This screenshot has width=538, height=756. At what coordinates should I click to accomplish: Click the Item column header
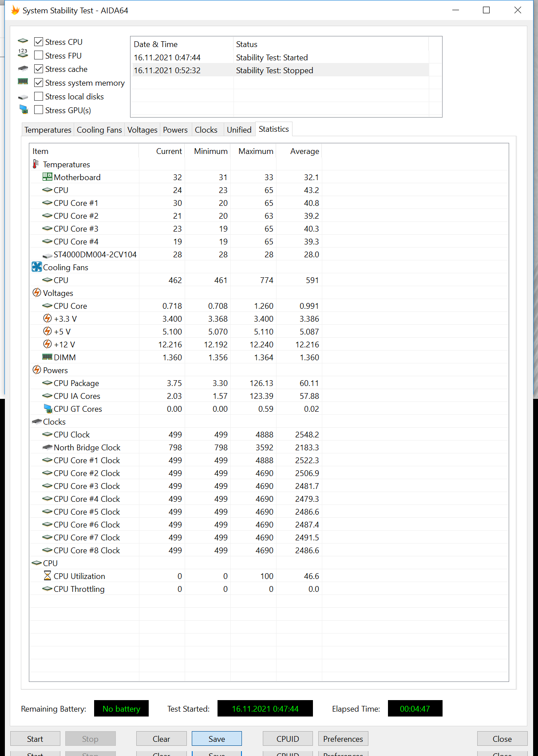pyautogui.click(x=84, y=151)
